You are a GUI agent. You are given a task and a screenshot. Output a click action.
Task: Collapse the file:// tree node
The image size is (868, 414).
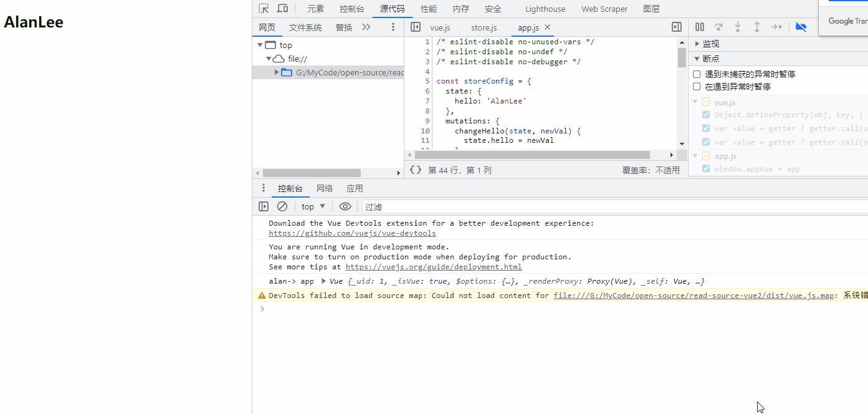pos(269,59)
